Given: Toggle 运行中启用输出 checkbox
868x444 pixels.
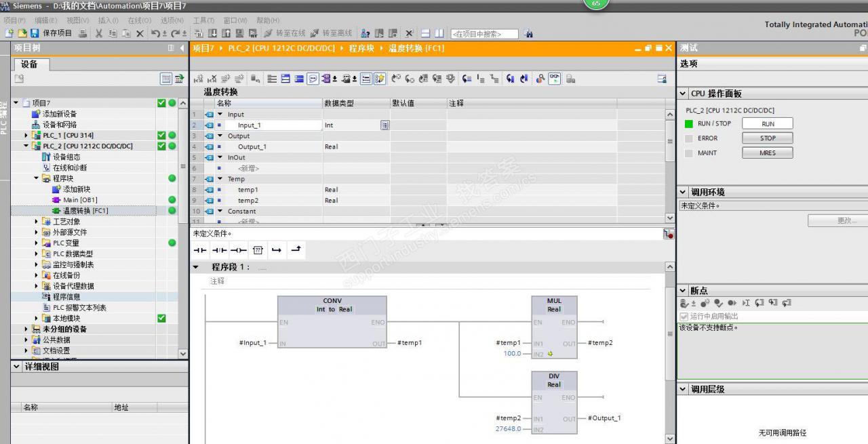Looking at the screenshot, I should pyautogui.click(x=684, y=317).
